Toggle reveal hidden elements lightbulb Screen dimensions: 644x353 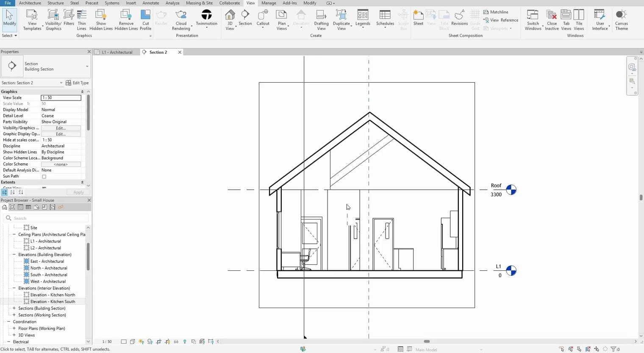(185, 342)
